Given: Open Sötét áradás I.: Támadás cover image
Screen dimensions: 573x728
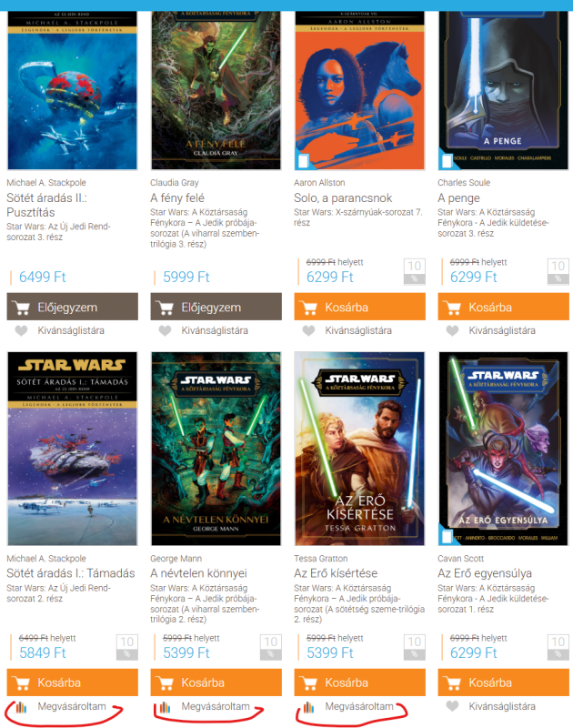Looking at the screenshot, I should coord(73,449).
